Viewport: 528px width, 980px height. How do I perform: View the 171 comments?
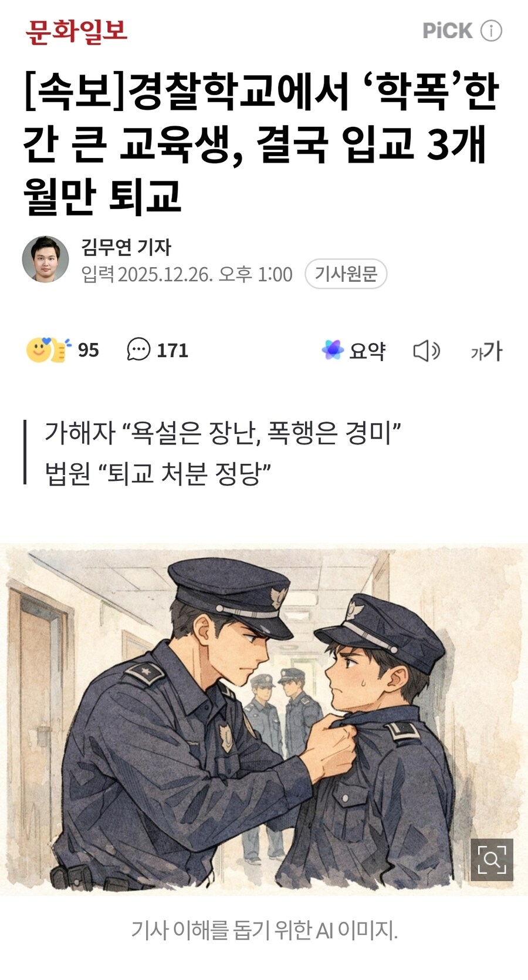[172, 350]
